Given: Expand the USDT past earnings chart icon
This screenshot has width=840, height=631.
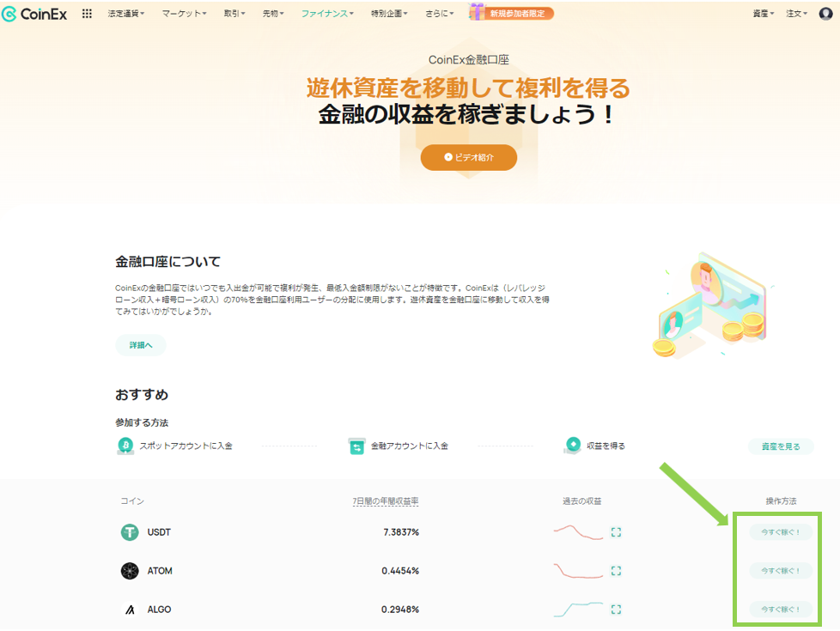Looking at the screenshot, I should tap(616, 532).
